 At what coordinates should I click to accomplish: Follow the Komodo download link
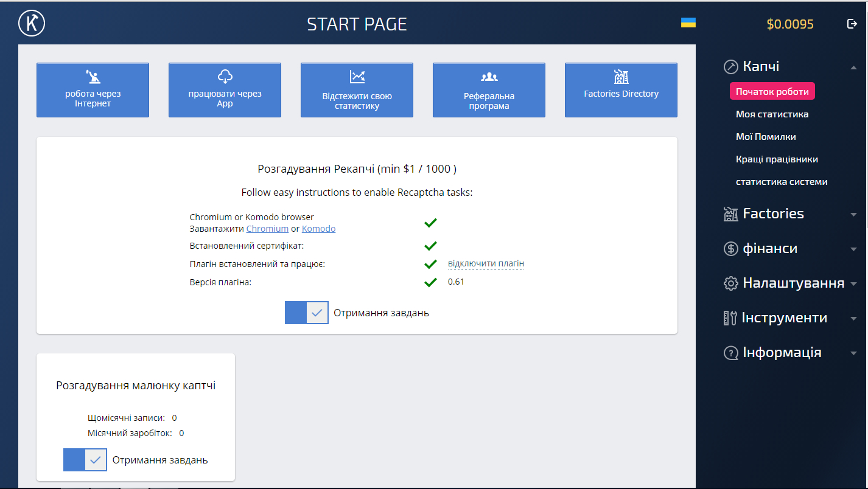tap(318, 229)
